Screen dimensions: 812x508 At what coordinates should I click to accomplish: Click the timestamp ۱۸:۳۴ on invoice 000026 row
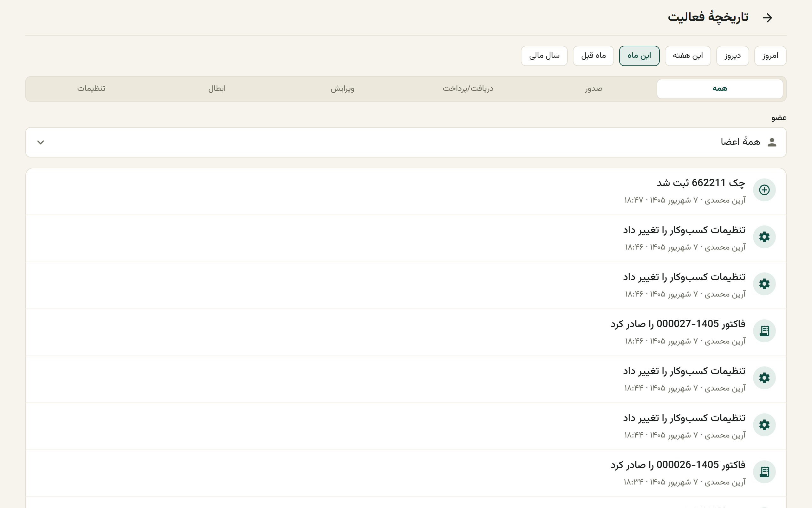coord(633,482)
